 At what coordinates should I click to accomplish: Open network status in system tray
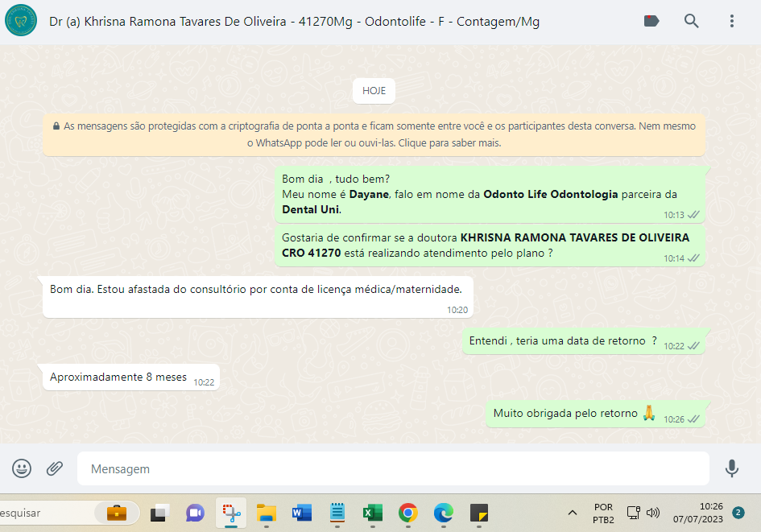point(633,513)
